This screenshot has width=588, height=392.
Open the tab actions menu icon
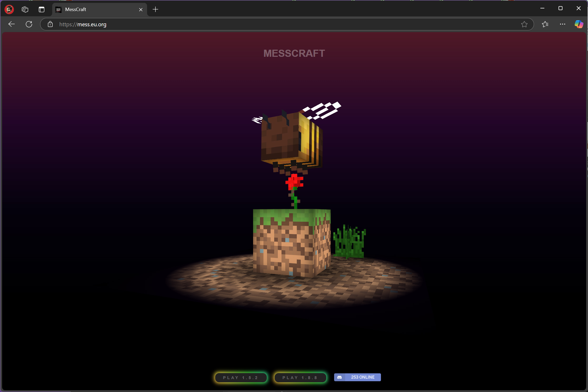point(42,9)
